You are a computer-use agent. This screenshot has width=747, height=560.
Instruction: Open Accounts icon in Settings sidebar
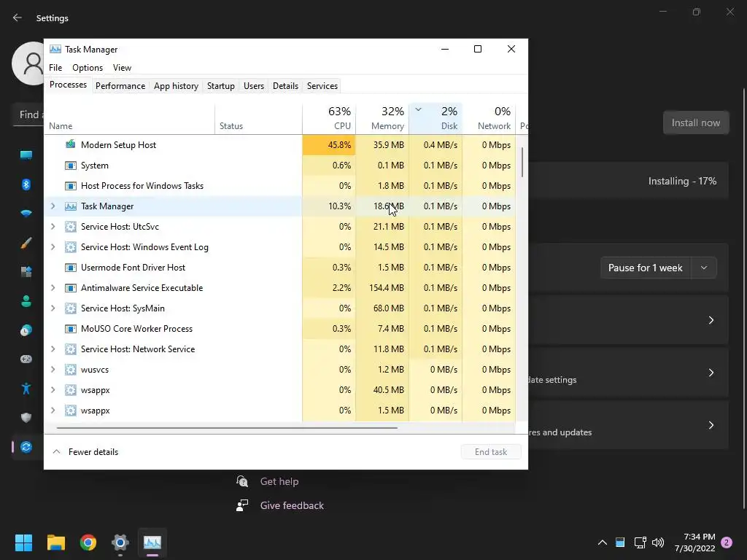pyautogui.click(x=26, y=301)
